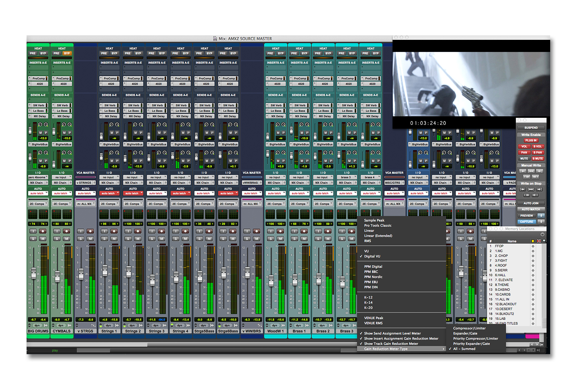Open output window icon on BIG DRUMS
The width and height of the screenshot is (577, 392).
click(x=46, y=325)
